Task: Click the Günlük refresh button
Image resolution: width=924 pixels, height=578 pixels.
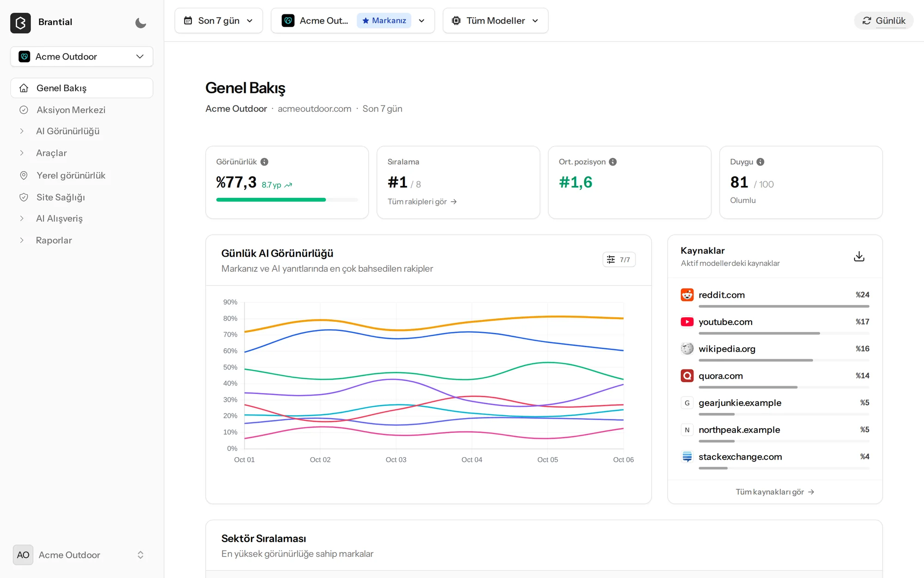Action: (x=883, y=20)
